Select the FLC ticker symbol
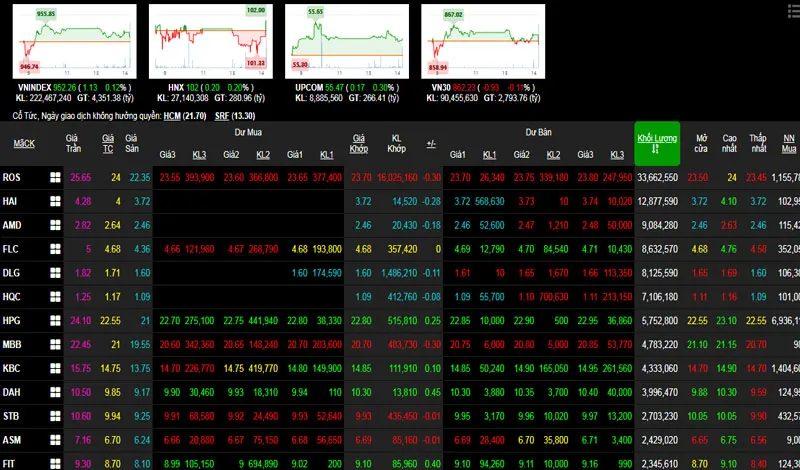This screenshot has width=800, height=470. click(11, 249)
